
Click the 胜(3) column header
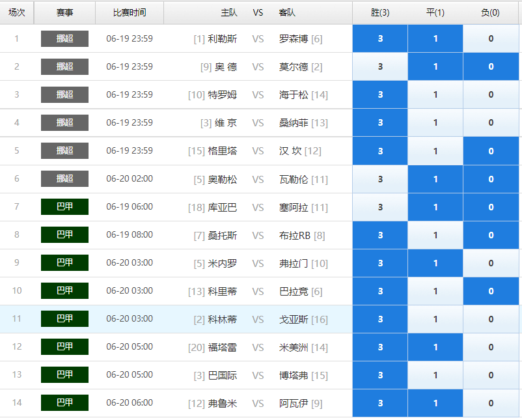pyautogui.click(x=380, y=12)
